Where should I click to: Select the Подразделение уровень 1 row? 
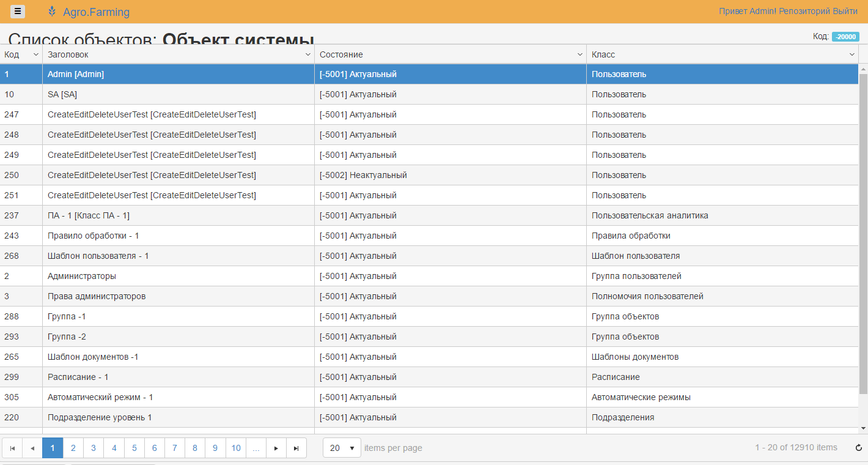(x=429, y=417)
